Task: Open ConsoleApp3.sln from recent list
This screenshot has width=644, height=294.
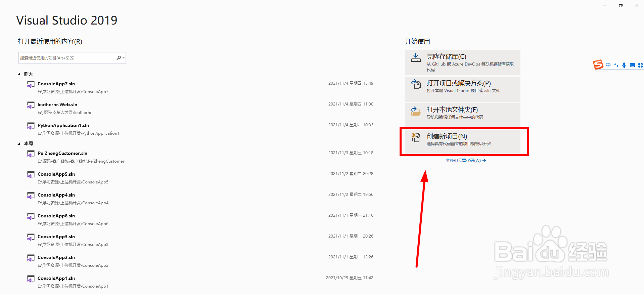Action: pyautogui.click(x=200, y=240)
